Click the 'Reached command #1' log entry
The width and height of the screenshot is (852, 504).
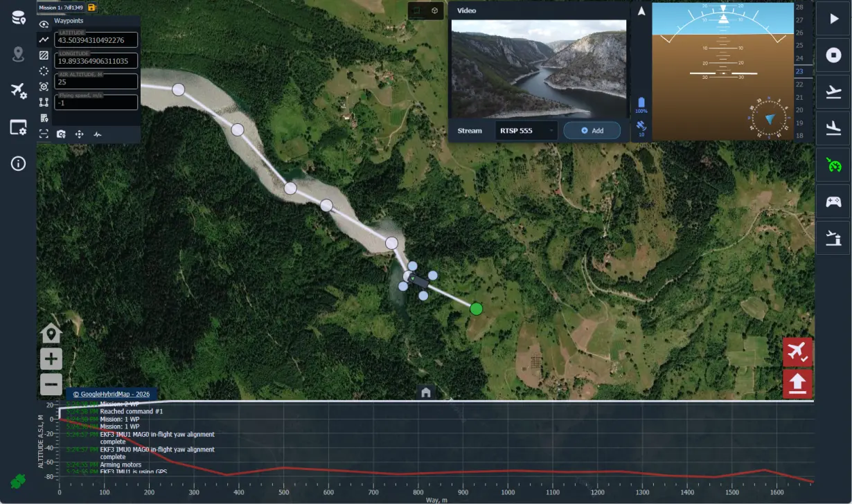click(131, 411)
